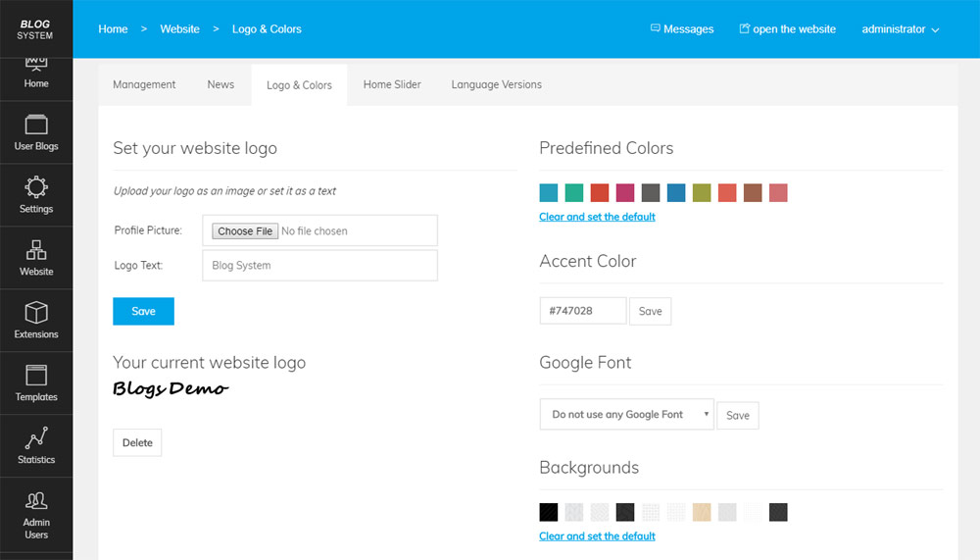Viewport: 980px width, 560px height.
Task: Delete the current website logo
Action: pos(137,442)
